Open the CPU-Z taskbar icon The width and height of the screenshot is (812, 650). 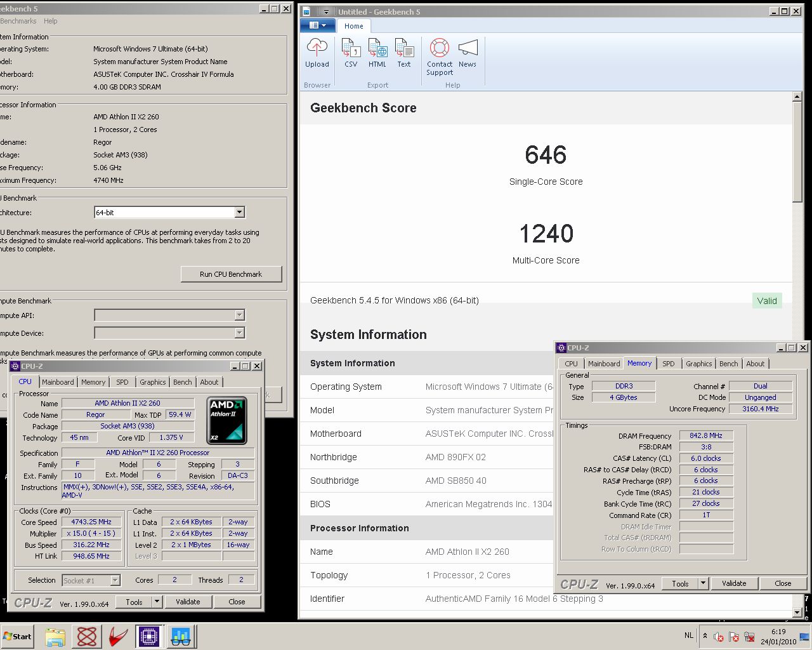149,637
